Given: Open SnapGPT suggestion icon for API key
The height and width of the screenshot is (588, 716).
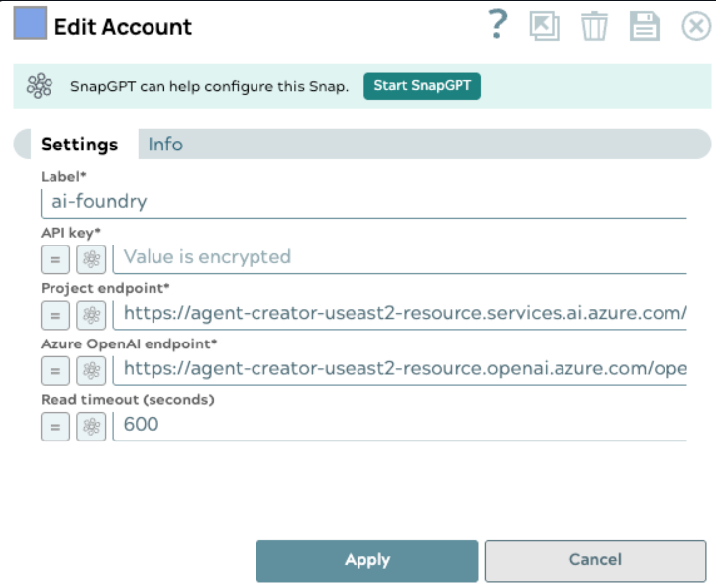Looking at the screenshot, I should [x=91, y=259].
